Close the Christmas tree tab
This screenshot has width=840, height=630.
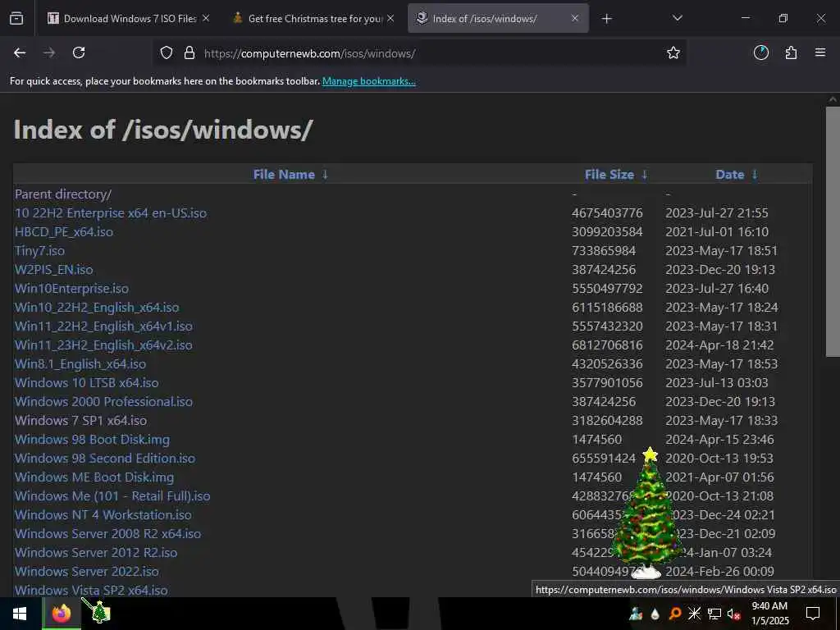pyautogui.click(x=390, y=18)
